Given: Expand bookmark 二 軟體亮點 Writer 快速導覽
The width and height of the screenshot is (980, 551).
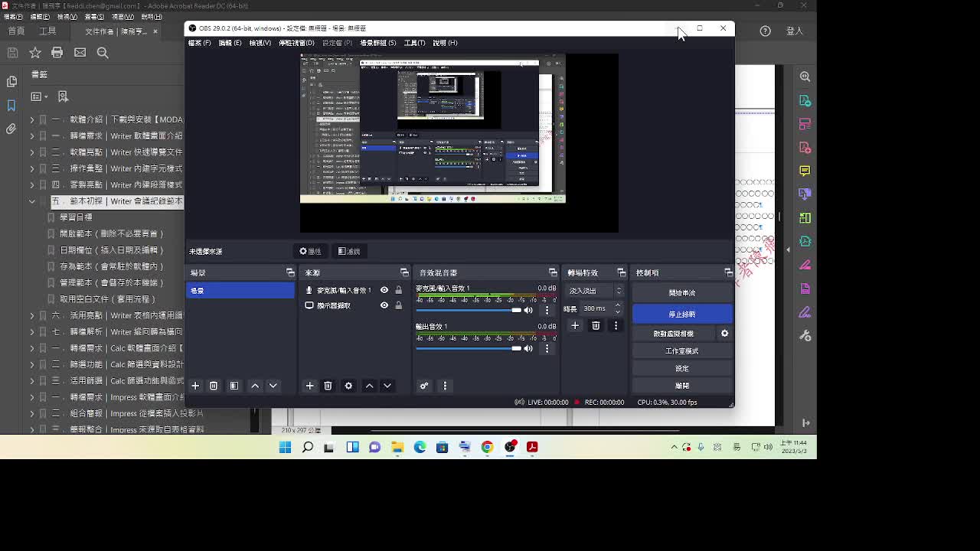Looking at the screenshot, I should click(x=32, y=152).
